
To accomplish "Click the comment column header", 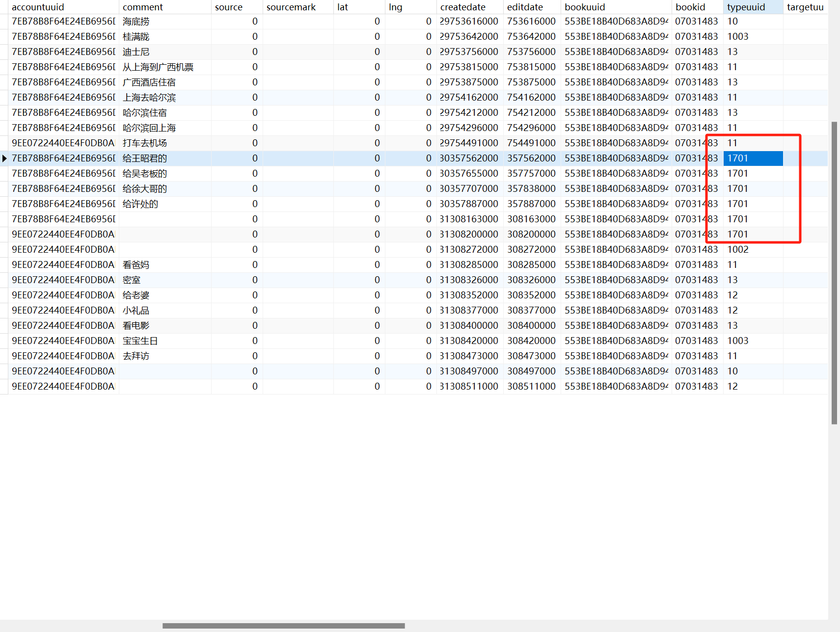I will [143, 7].
